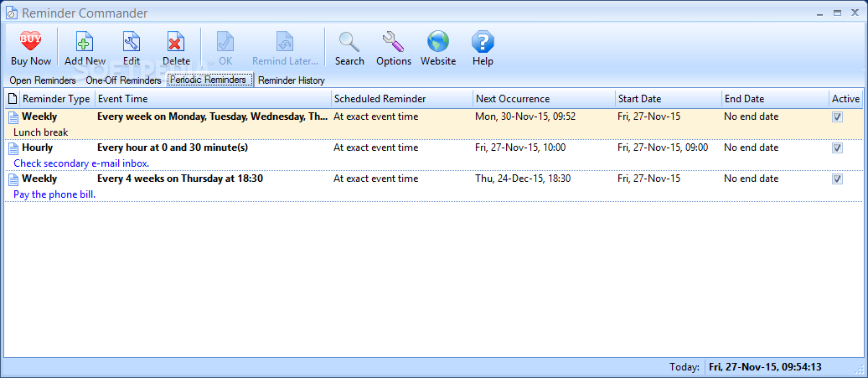Click 'Fri, 27-Nov-15, 10:00' next occurrence

pyautogui.click(x=520, y=148)
